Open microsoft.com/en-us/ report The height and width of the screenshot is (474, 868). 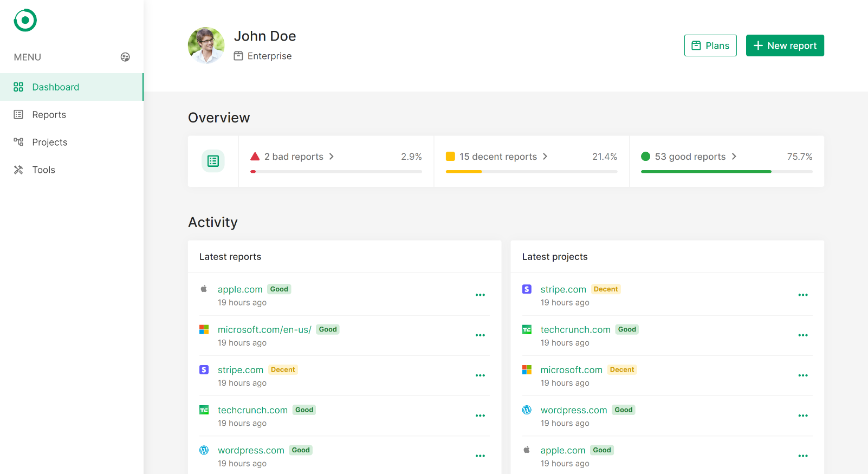click(x=264, y=329)
